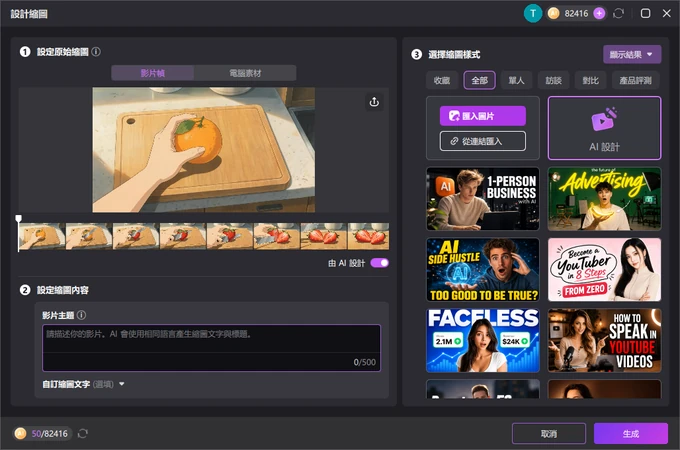Click the first filmstrip frame with orange
Viewport: 680px width, 450px height.
[x=42, y=236]
